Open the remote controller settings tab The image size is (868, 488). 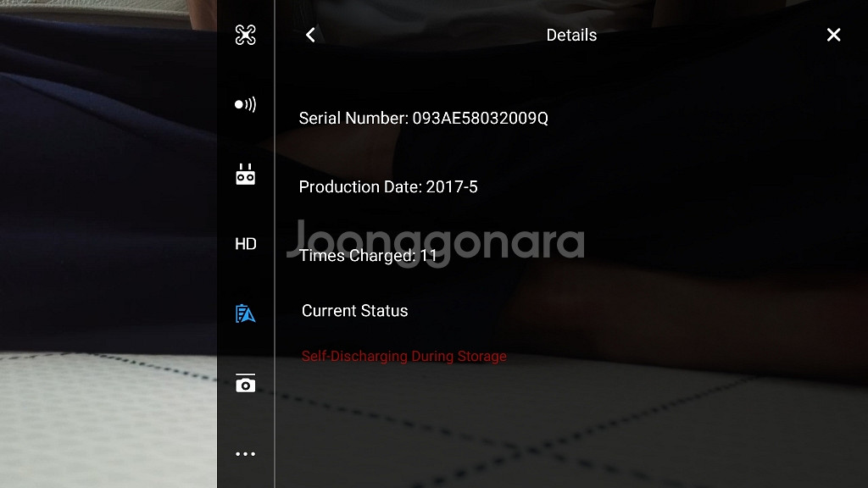(245, 175)
